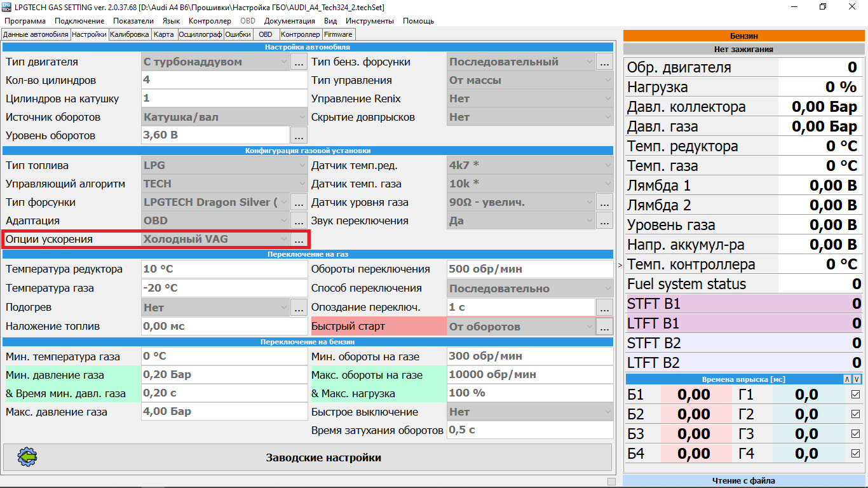Viewport: 868px width, 488px height.
Task: Click the Наложение топлив value field
Action: pyautogui.click(x=224, y=327)
